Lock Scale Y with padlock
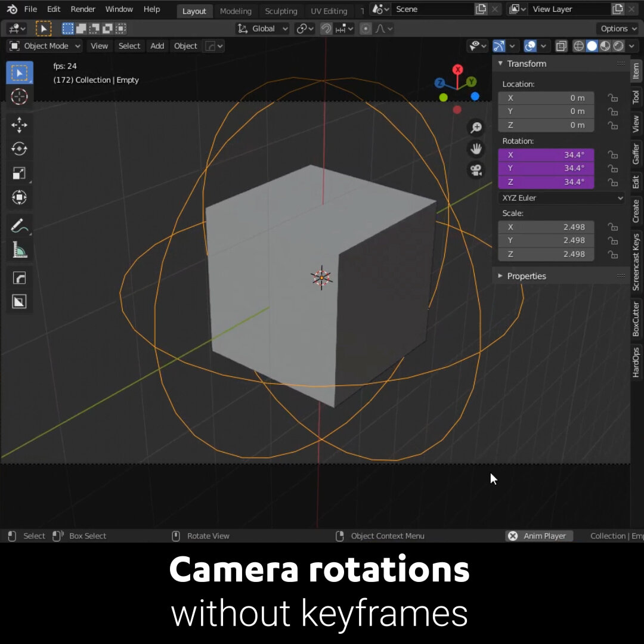Viewport: 644px width, 644px height. (x=613, y=240)
